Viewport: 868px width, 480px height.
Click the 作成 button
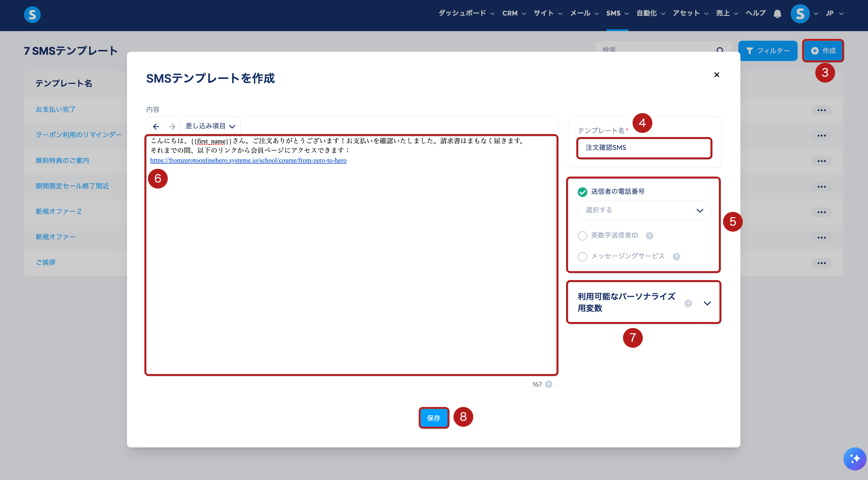[x=823, y=51]
